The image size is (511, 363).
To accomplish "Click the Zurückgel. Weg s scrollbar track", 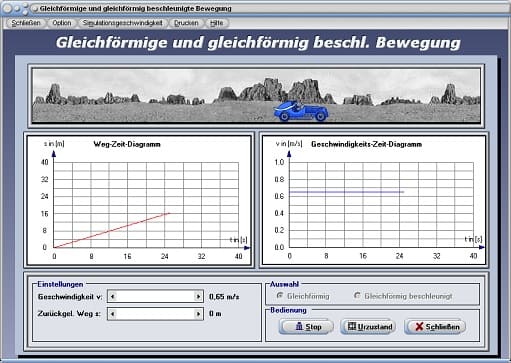I will (x=155, y=314).
